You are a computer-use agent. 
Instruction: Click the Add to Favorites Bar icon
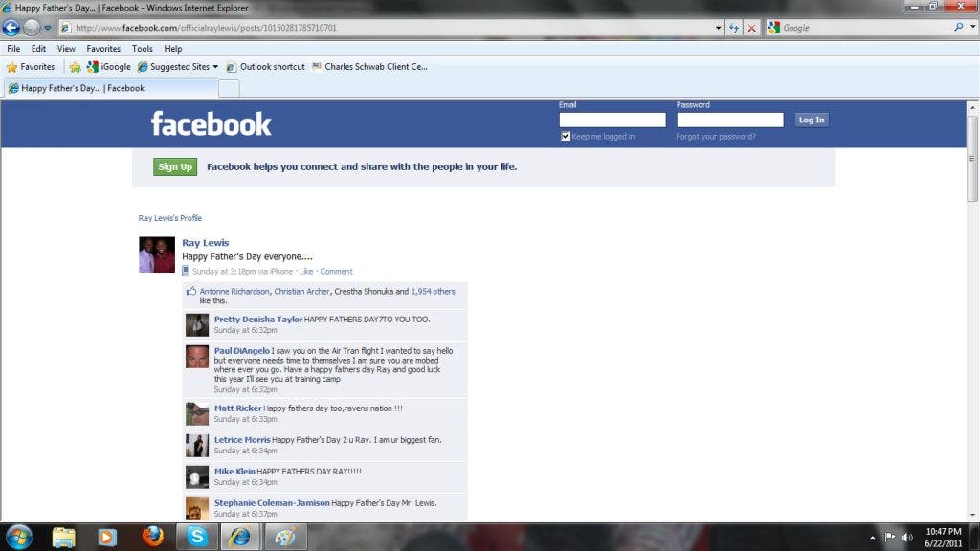75,67
